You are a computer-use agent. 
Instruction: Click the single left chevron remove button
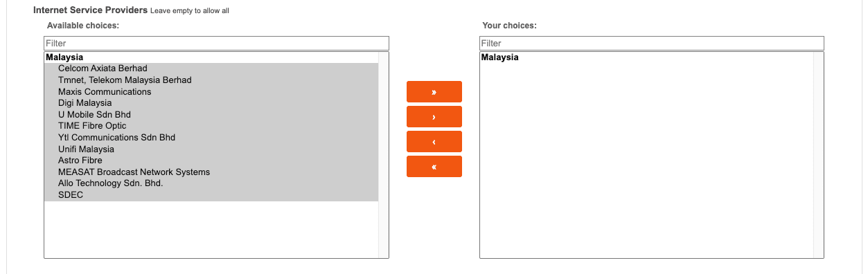click(x=434, y=142)
